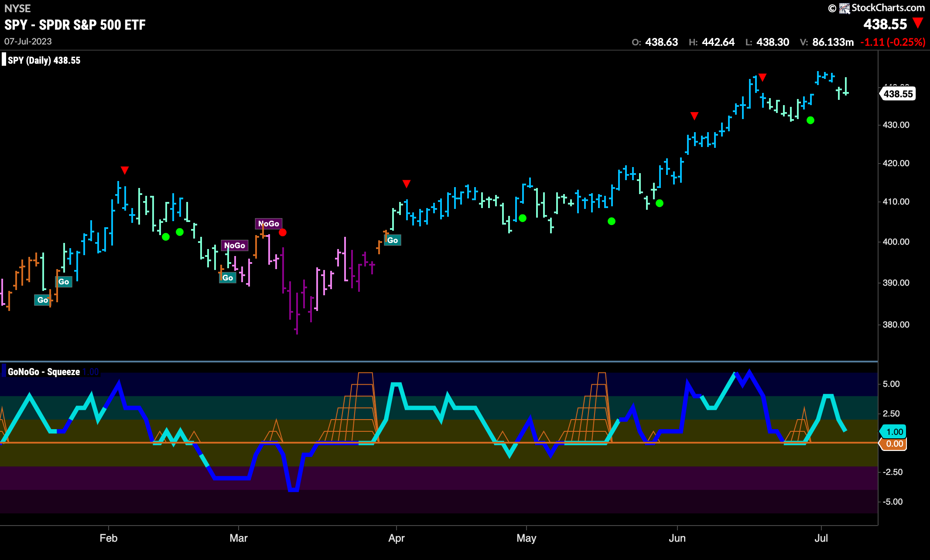Click the Go label near early February low

click(42, 300)
